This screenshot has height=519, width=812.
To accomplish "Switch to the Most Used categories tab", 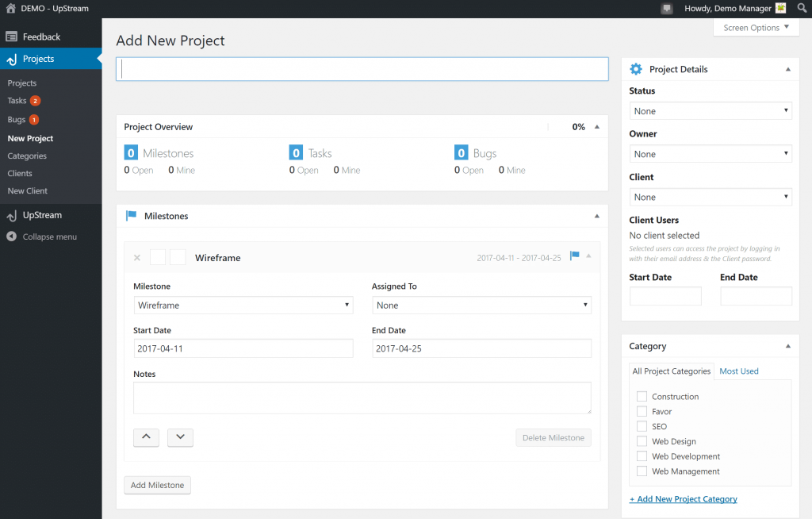I will pyautogui.click(x=739, y=371).
